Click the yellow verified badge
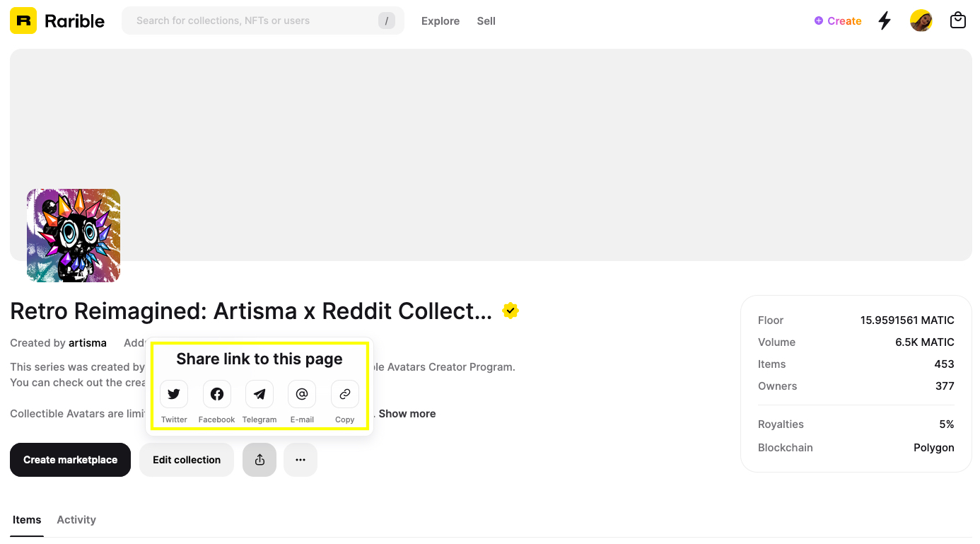This screenshot has height=544, width=980. click(511, 311)
